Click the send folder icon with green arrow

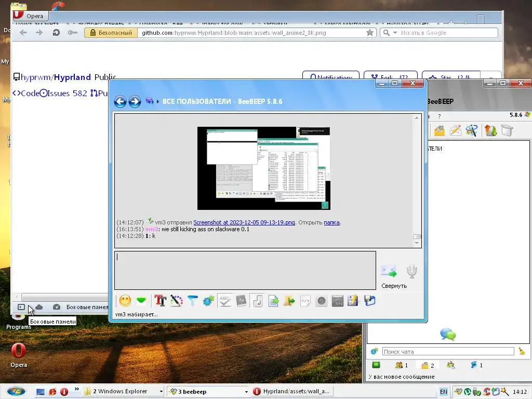tap(289, 301)
